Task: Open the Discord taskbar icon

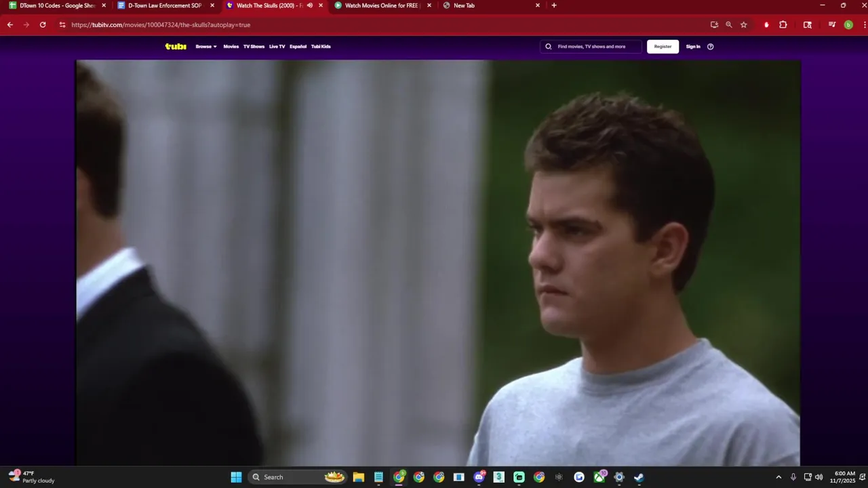Action: (x=479, y=477)
